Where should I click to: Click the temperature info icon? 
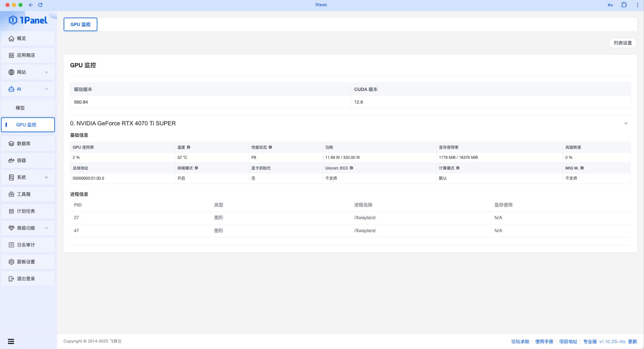pyautogui.click(x=189, y=147)
